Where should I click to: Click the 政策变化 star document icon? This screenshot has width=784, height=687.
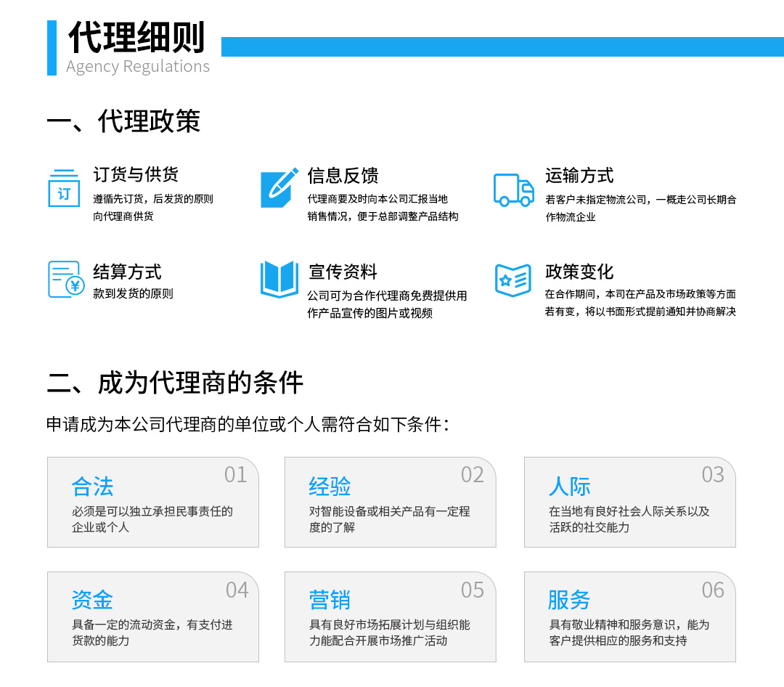(513, 280)
